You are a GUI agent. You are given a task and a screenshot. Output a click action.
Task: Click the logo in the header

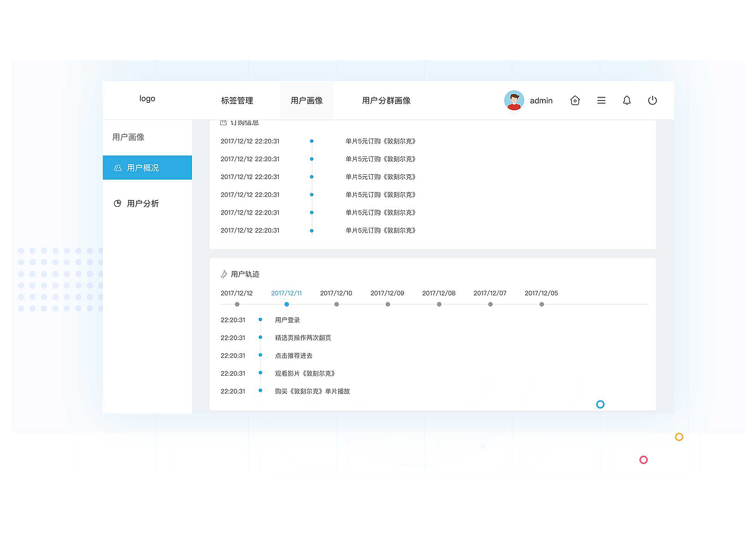click(147, 99)
